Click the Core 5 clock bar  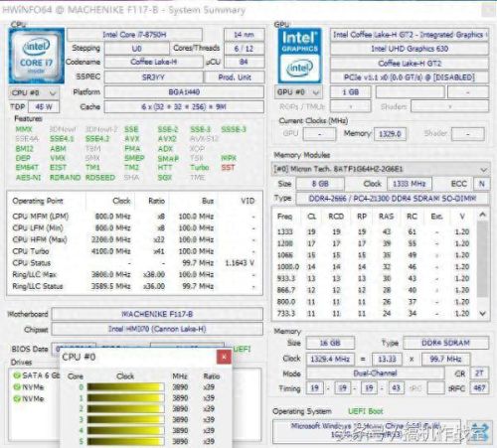click(125, 441)
